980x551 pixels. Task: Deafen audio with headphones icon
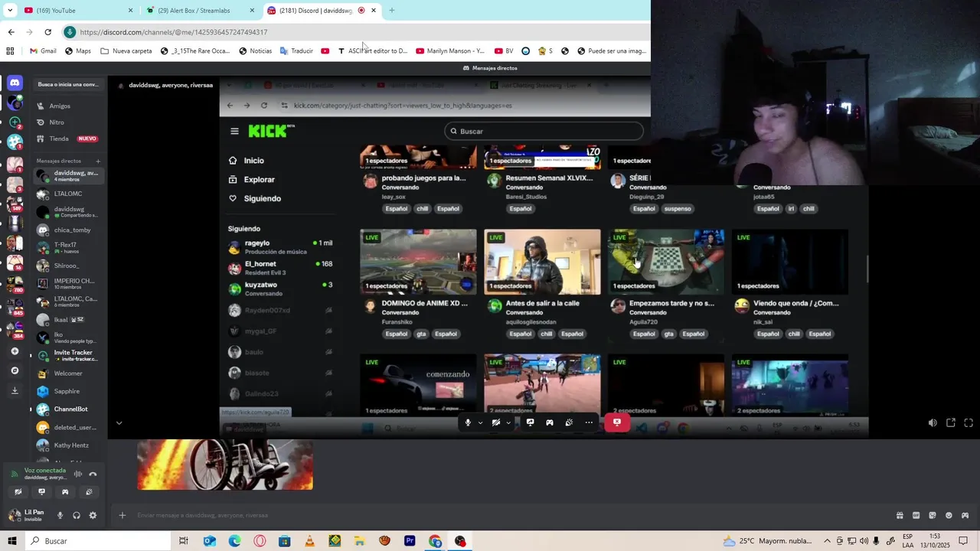77,515
